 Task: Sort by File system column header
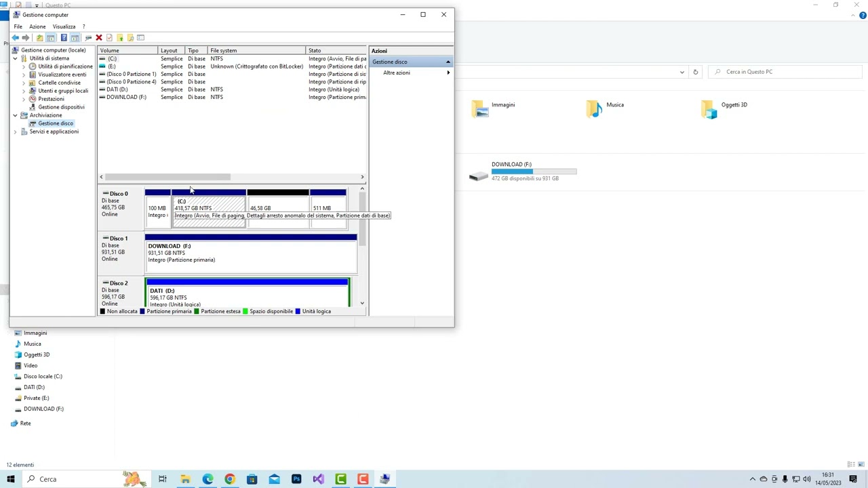pos(257,51)
